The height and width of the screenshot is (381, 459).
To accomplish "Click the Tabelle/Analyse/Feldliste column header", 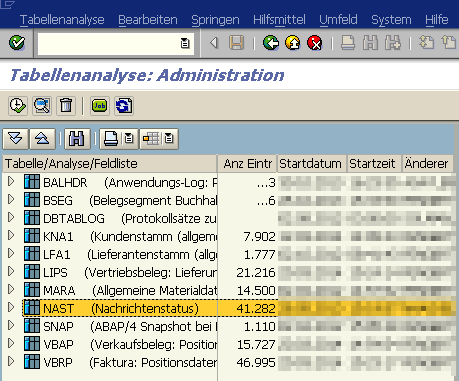I will [x=110, y=164].
